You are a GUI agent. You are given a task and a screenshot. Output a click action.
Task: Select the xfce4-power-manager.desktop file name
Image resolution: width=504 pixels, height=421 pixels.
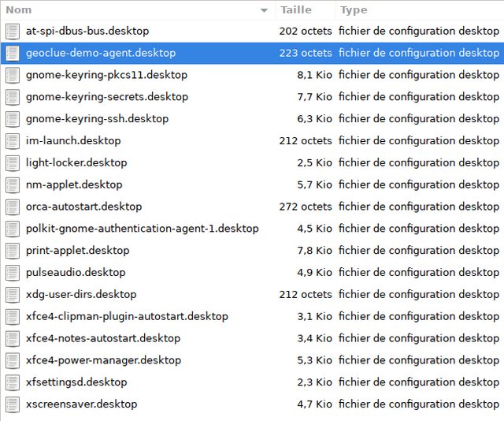pyautogui.click(x=103, y=360)
